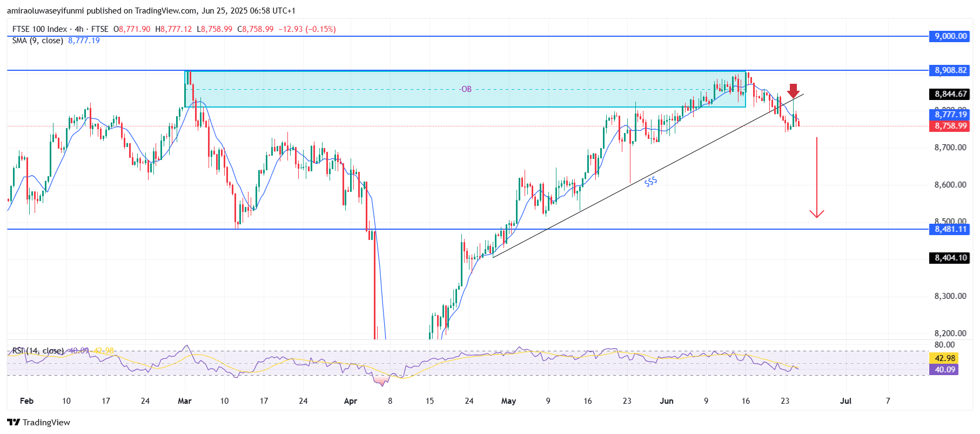
Task: Click the Jun date on time axis
Action: pos(667,401)
